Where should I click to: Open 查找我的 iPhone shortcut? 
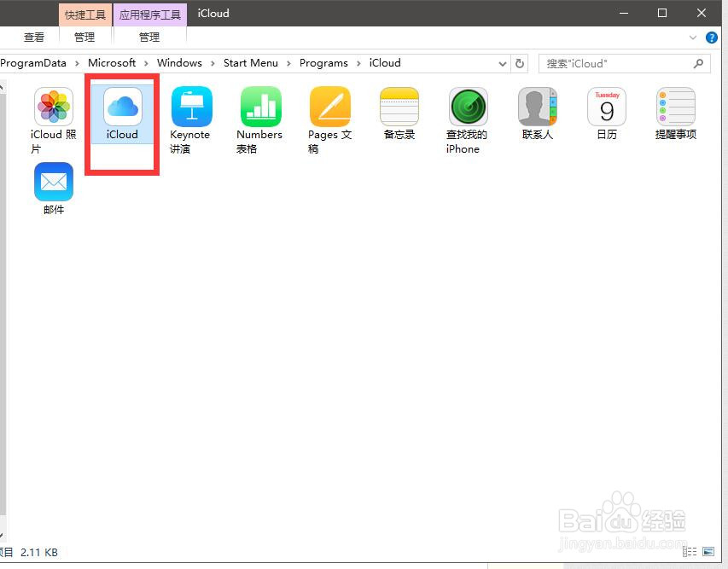point(468,120)
